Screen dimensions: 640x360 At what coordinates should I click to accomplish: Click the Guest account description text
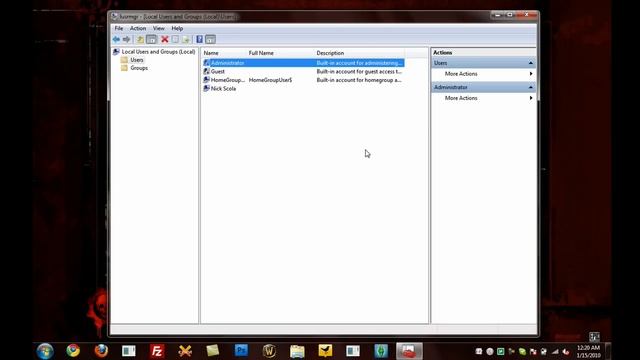coord(359,71)
